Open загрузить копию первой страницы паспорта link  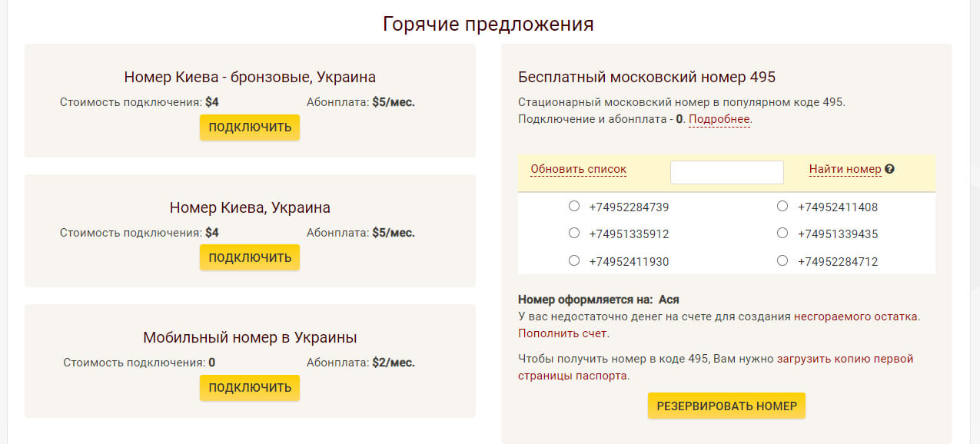click(x=845, y=359)
